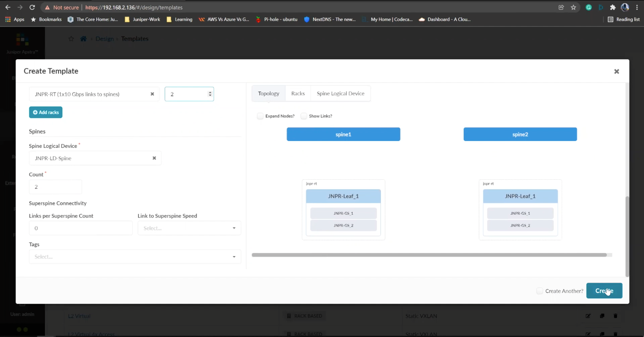Click JNPR-GS_1 in the first rack
644x337 pixels.
(343, 214)
